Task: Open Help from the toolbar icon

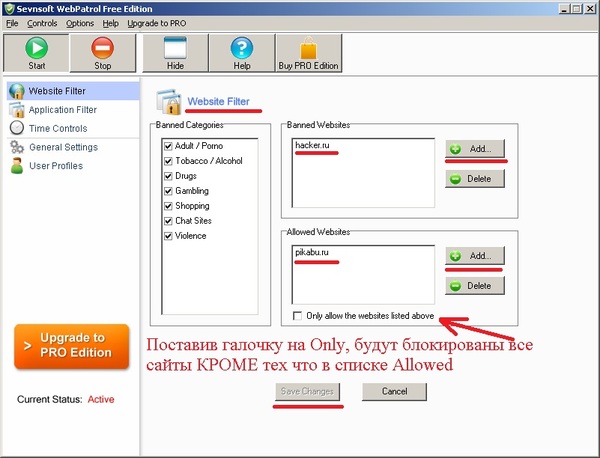Action: pos(241,46)
